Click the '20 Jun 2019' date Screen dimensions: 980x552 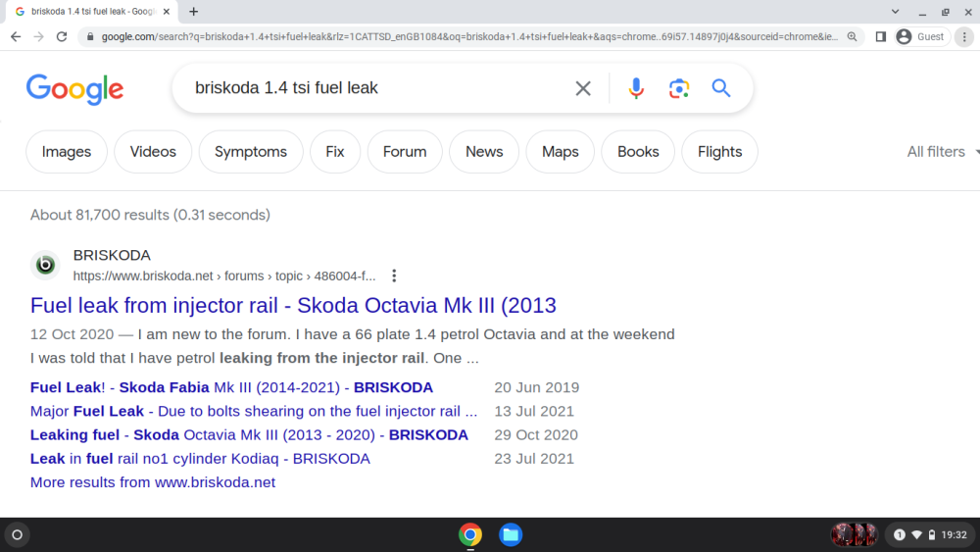(x=537, y=387)
